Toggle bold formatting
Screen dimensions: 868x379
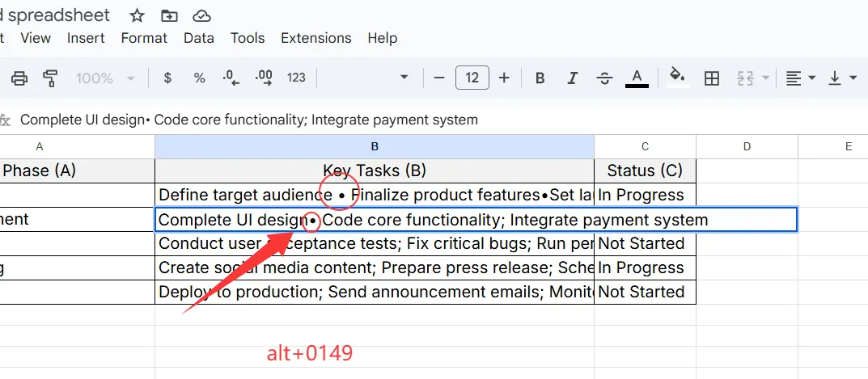coord(540,78)
